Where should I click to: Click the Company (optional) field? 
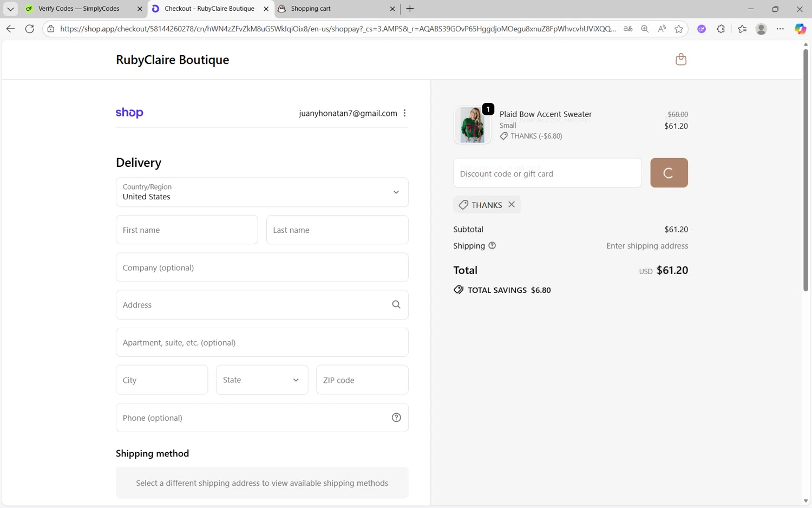point(262,267)
